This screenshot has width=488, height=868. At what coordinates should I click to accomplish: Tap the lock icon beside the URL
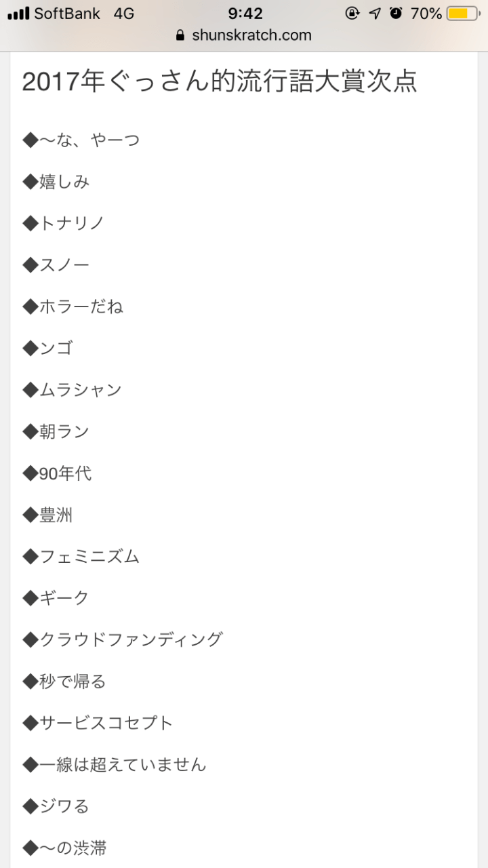[x=180, y=35]
